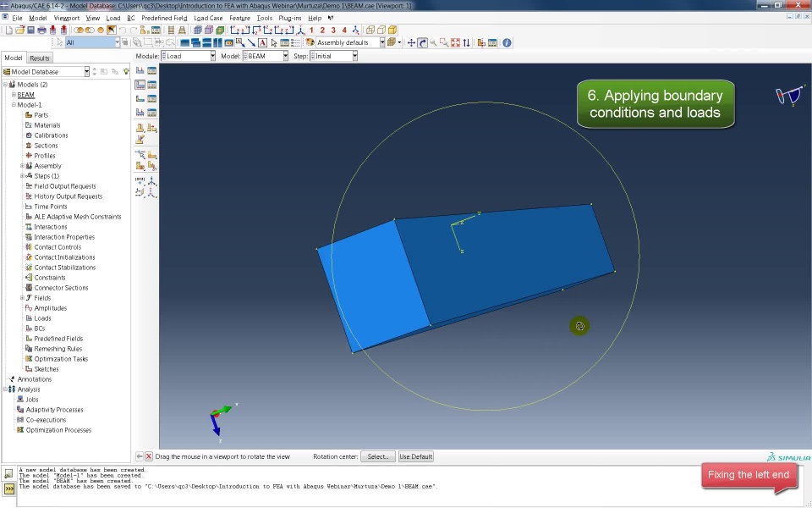
Task: Click the Create Load Case tool
Action: click(140, 112)
